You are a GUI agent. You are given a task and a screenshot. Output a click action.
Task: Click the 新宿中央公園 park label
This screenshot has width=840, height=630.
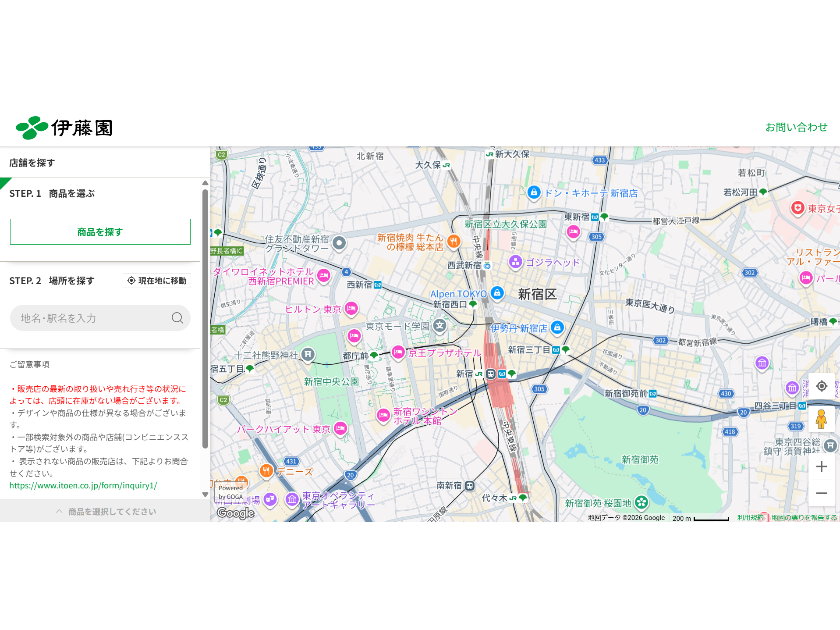[331, 381]
